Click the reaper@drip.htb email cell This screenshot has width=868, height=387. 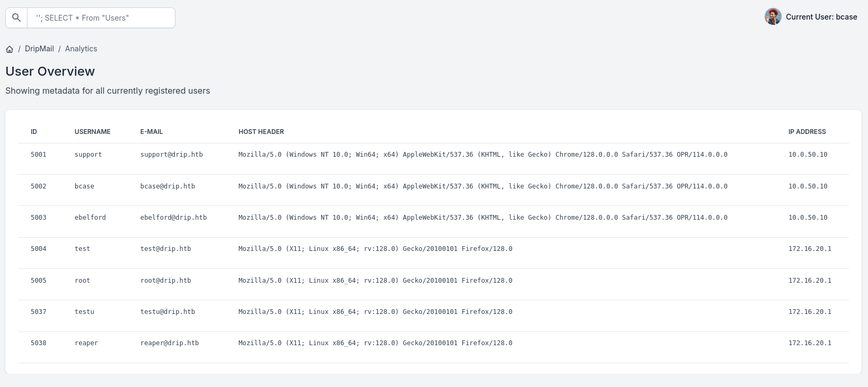(170, 343)
